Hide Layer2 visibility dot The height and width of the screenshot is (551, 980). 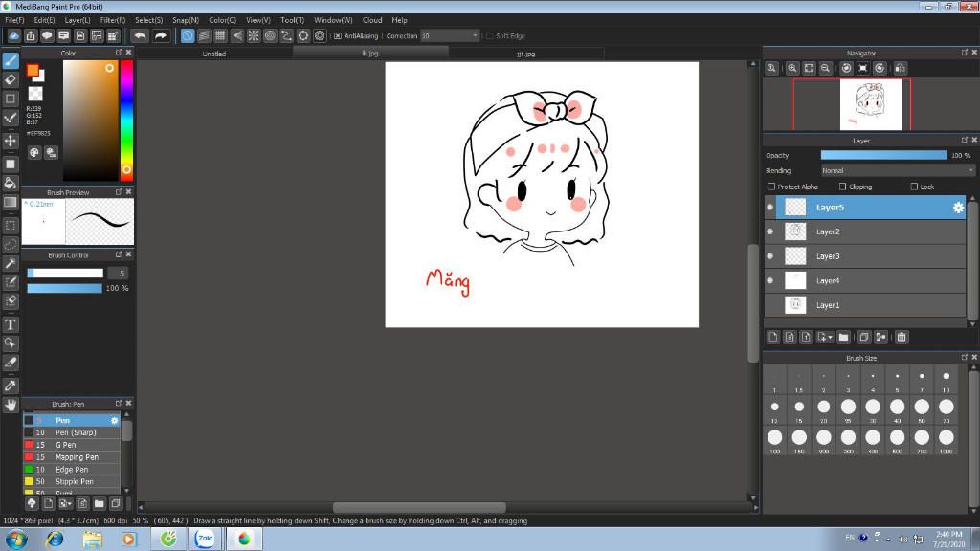click(x=770, y=231)
